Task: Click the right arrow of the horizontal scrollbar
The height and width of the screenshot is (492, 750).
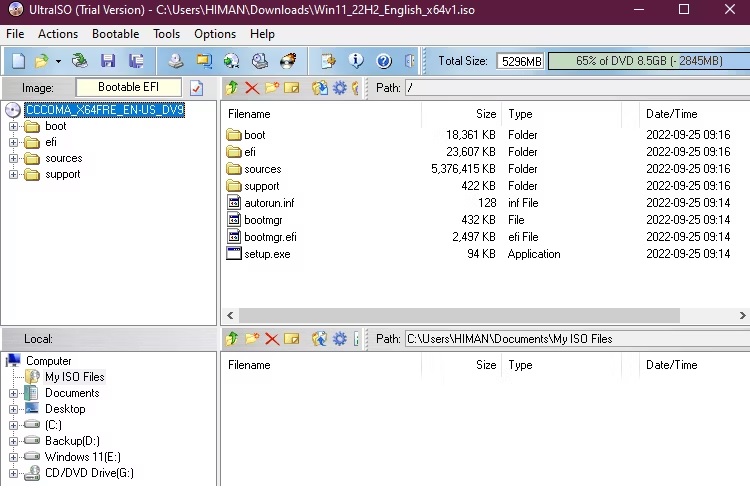Action: (x=742, y=316)
